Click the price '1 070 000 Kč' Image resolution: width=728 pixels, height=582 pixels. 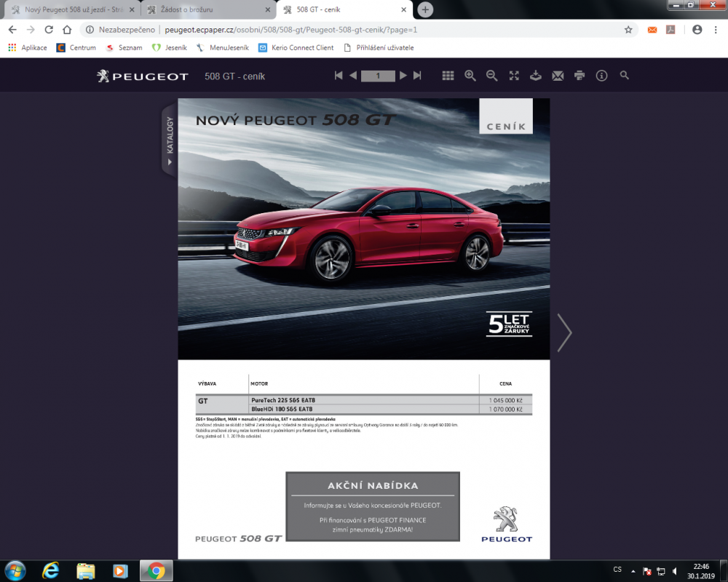[x=506, y=410]
